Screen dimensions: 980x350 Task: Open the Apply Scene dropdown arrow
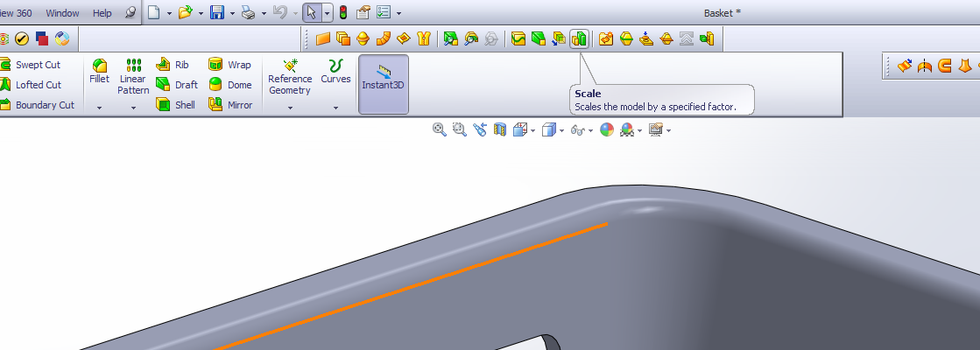(x=639, y=130)
